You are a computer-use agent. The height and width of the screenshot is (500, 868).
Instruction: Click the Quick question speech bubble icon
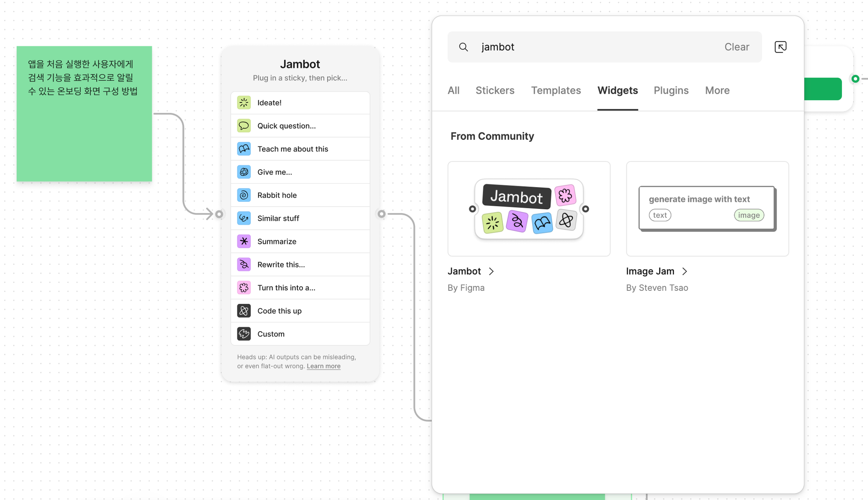coord(244,126)
